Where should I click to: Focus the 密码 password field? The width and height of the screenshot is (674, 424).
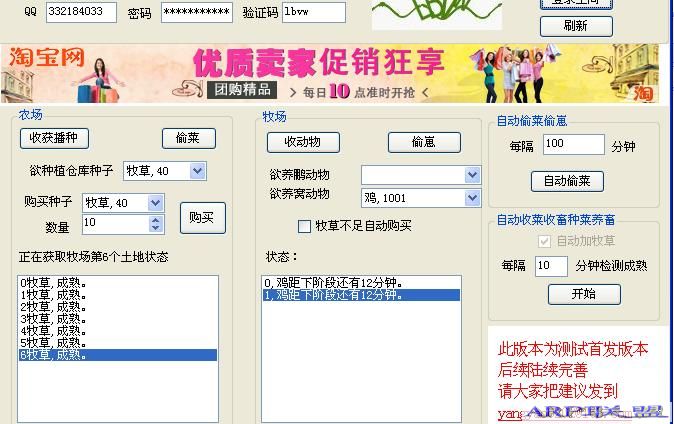point(196,12)
